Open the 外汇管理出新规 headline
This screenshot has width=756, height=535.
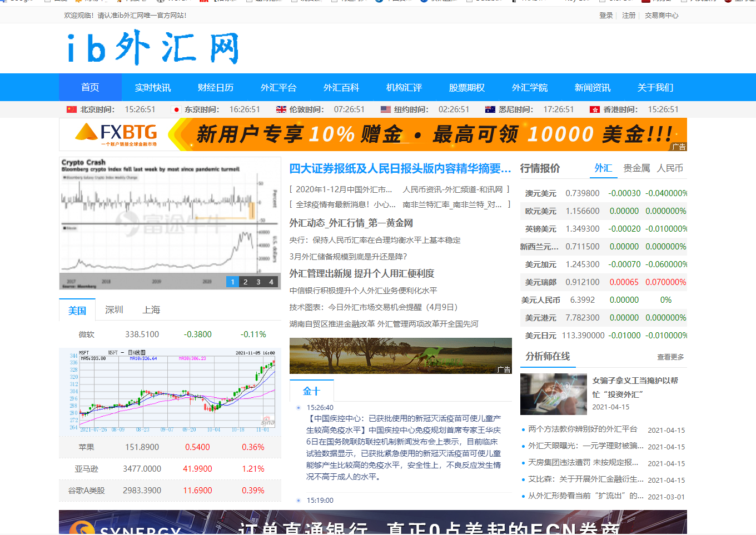[362, 273]
